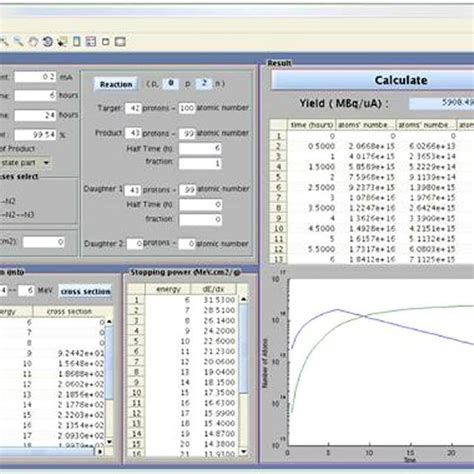
Task: Select the Pan hand tool
Action: pyautogui.click(x=33, y=42)
